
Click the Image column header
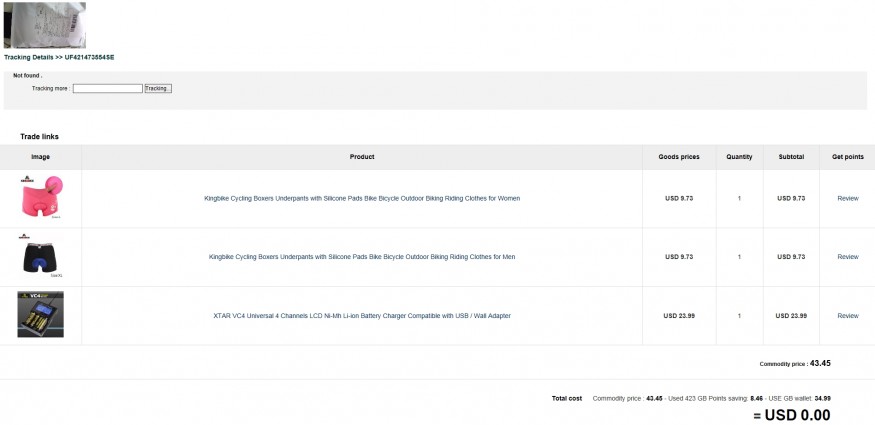40,157
